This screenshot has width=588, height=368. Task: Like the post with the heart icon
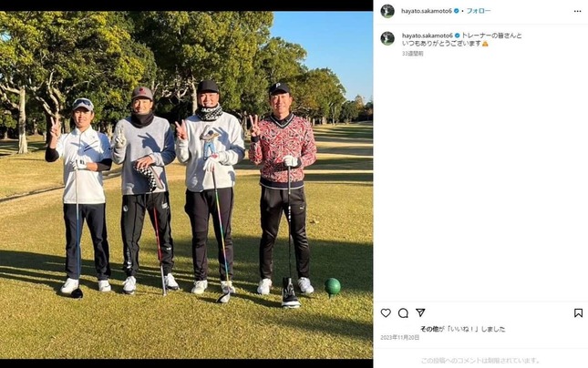(x=386, y=313)
